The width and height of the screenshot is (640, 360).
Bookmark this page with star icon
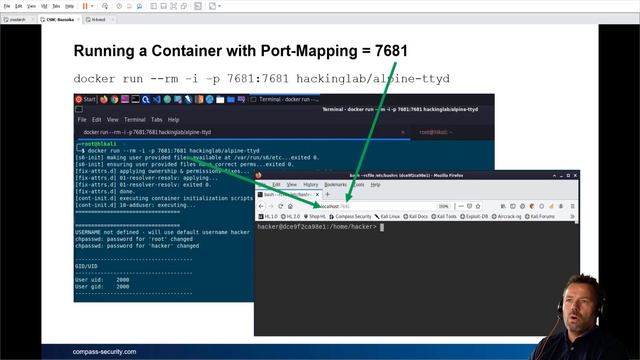click(478, 206)
